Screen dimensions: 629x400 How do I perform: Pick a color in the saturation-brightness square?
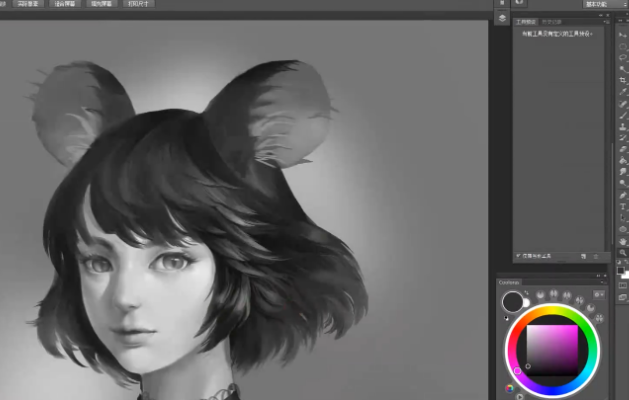[x=552, y=350]
